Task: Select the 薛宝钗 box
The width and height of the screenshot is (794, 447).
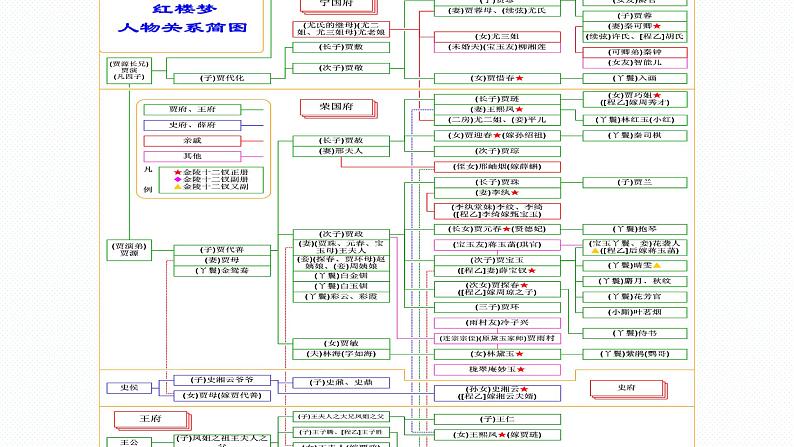Action: coord(497,271)
